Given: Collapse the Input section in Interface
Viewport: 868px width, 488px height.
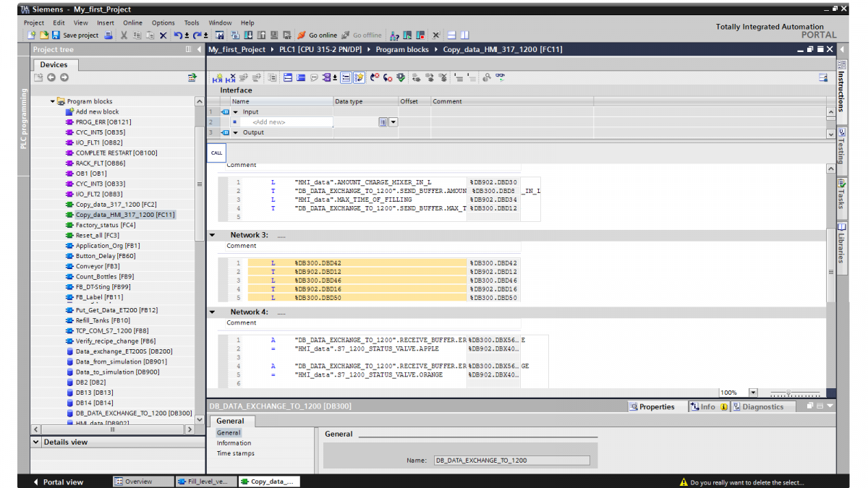Looking at the screenshot, I should tap(236, 112).
